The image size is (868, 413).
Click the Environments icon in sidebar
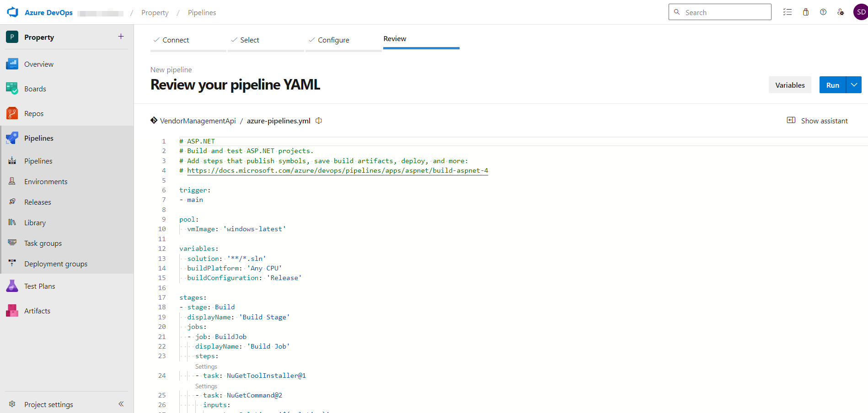(12, 181)
